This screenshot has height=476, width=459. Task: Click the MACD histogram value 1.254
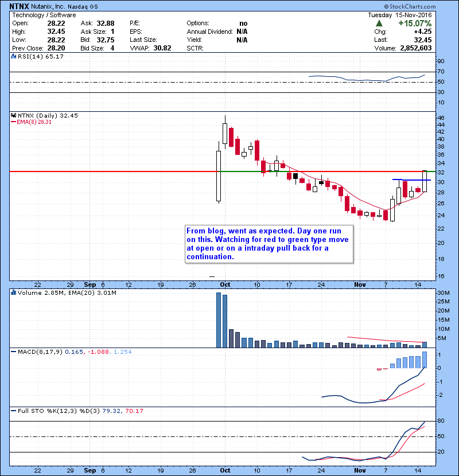122,352
